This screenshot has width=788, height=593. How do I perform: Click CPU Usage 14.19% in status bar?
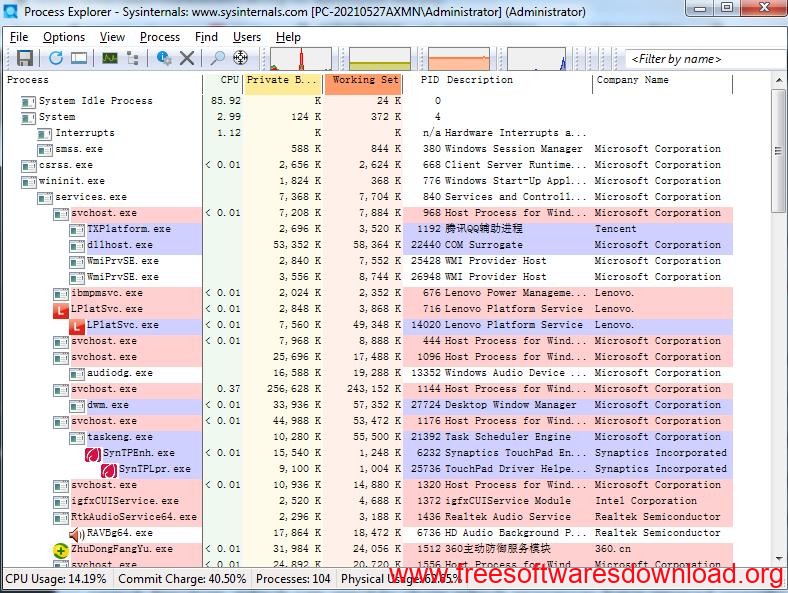click(56, 579)
